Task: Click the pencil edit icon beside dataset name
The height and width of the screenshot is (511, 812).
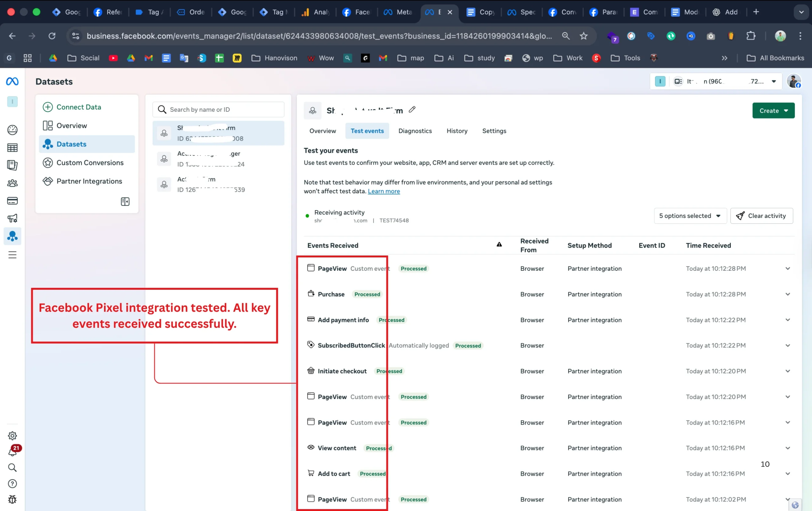Action: tap(412, 110)
